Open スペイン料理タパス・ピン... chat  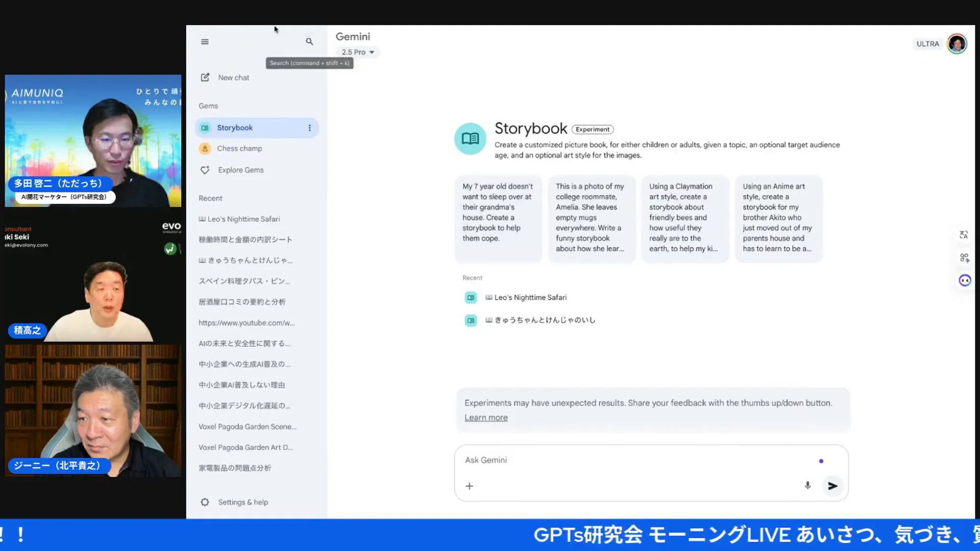244,282
